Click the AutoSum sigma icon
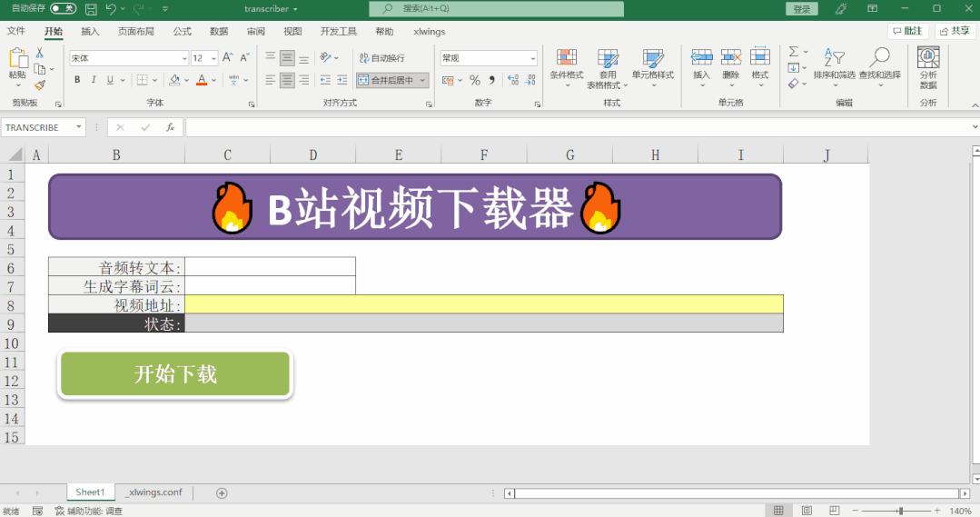The width and height of the screenshot is (980, 517). coord(793,52)
